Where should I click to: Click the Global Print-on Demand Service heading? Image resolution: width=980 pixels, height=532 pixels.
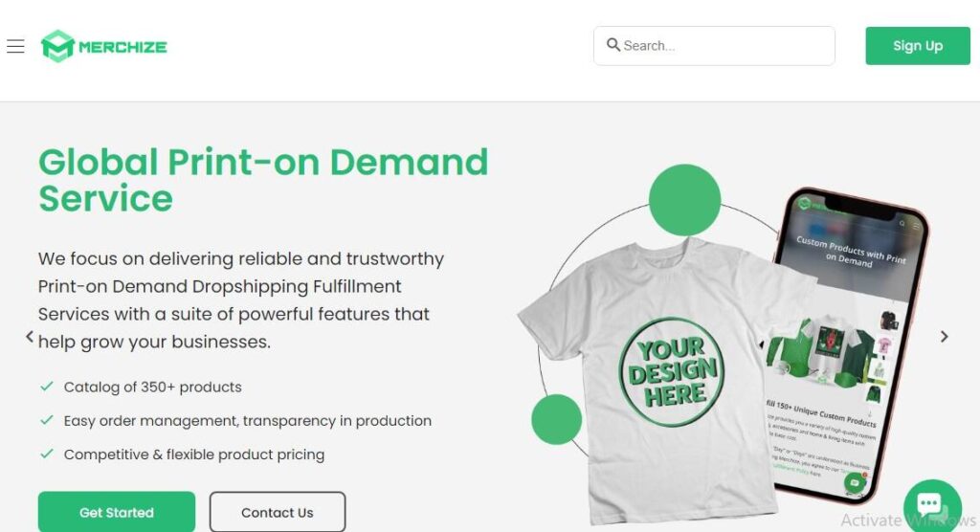[x=263, y=180]
